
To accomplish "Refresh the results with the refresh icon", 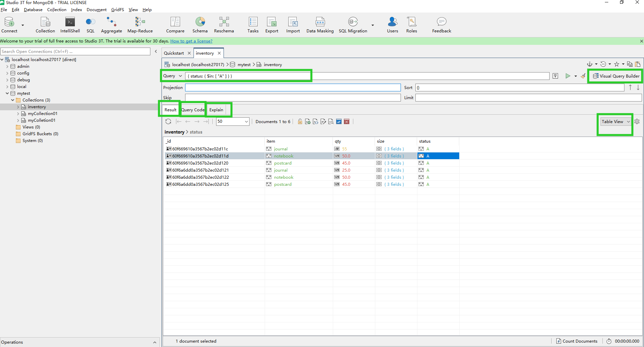I will [168, 121].
